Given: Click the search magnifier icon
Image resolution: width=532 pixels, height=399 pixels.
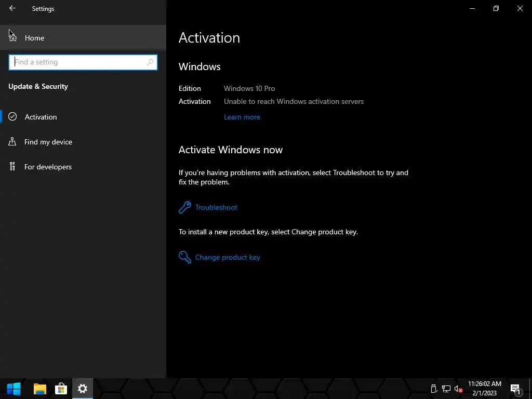Looking at the screenshot, I should pyautogui.click(x=150, y=62).
